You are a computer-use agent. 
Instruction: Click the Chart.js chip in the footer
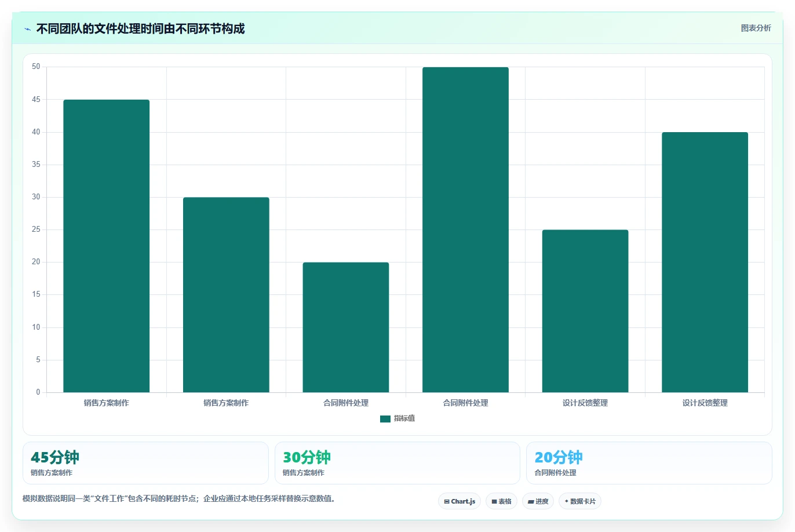(x=460, y=501)
